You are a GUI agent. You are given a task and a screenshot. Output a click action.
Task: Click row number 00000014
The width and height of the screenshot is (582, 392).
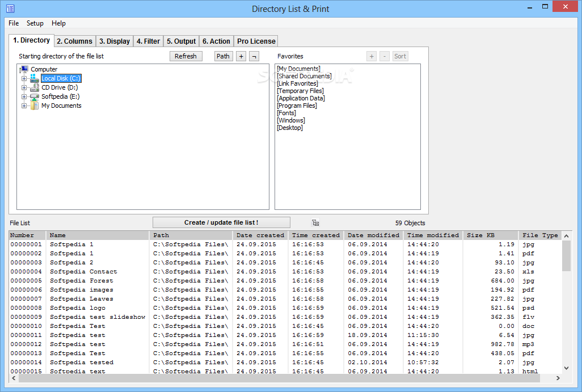point(26,363)
